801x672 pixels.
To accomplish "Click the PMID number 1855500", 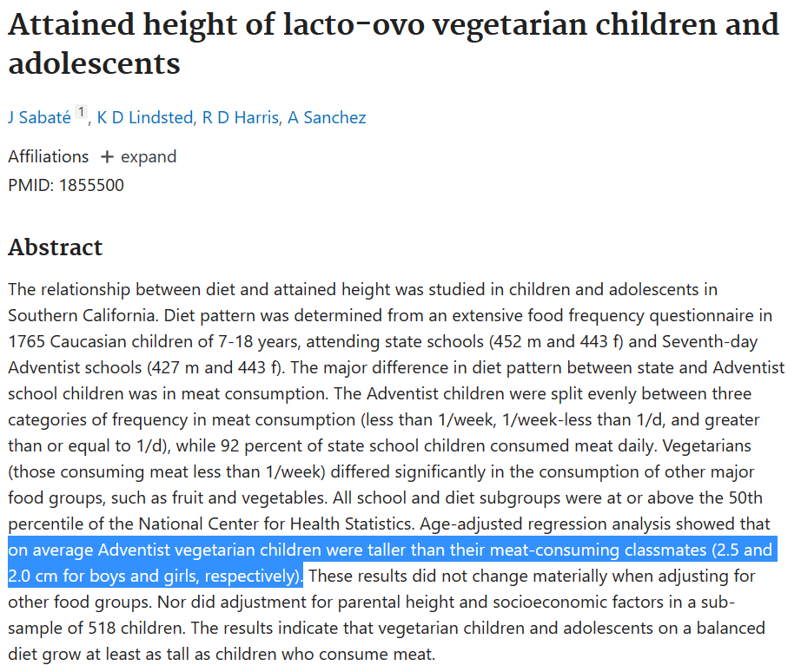I will point(91,185).
